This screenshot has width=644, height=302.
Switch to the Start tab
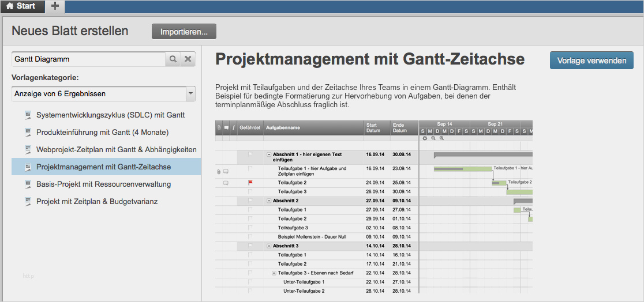21,6
